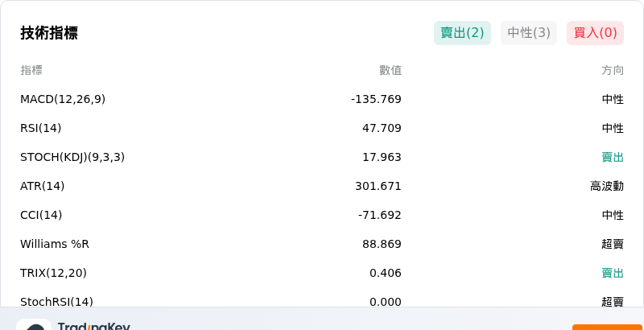Select the 賣出(2) sell badge
Image resolution: width=644 pixels, height=330 pixels.
click(x=462, y=33)
